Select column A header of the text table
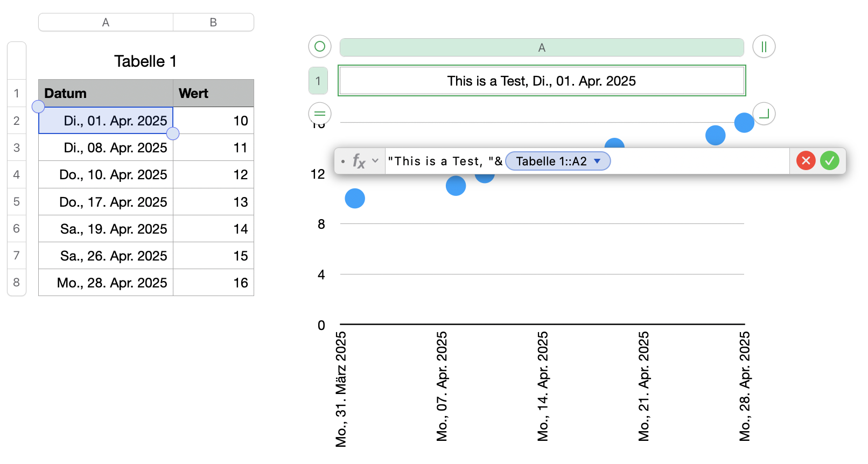 pyautogui.click(x=541, y=48)
